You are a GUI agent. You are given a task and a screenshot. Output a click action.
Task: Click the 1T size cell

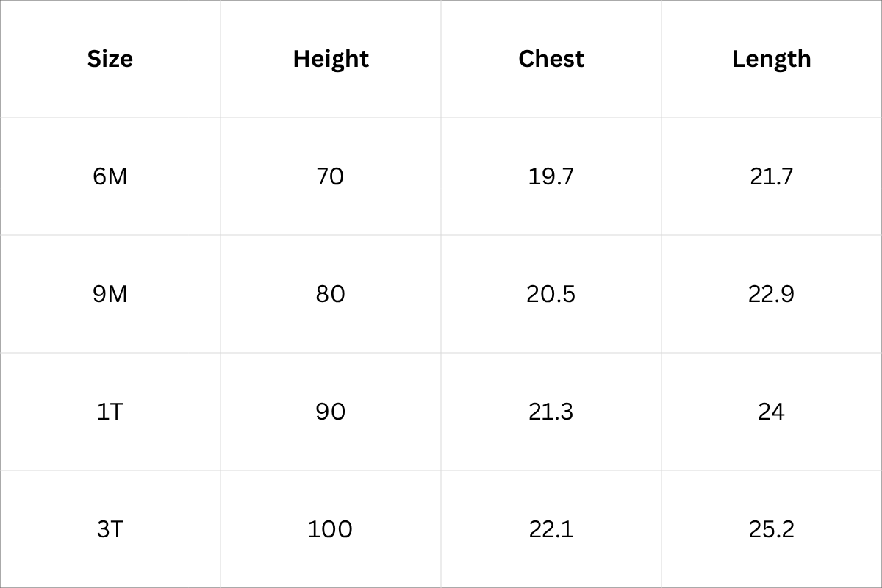(x=110, y=412)
